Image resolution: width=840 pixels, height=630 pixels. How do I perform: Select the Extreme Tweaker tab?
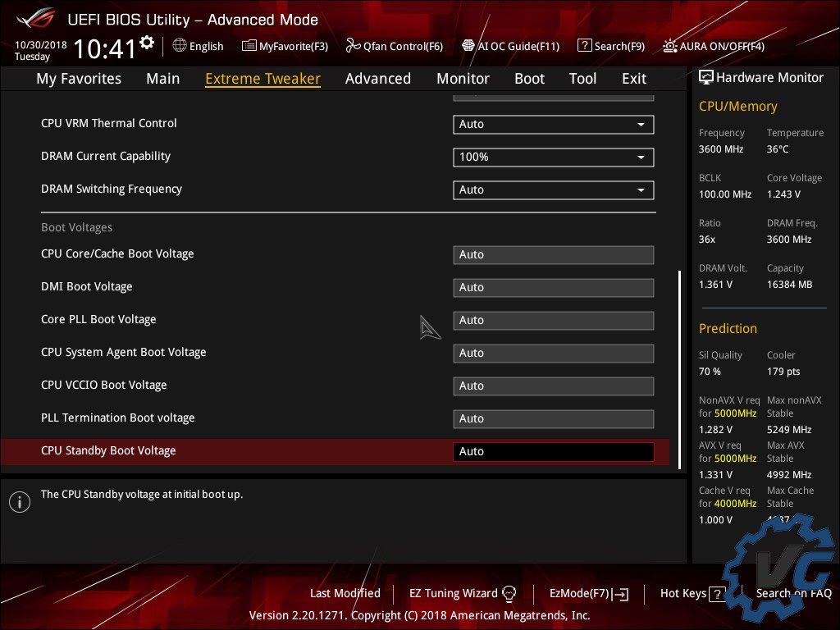(x=262, y=79)
